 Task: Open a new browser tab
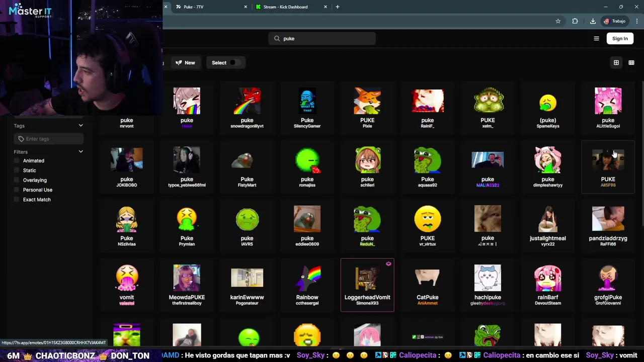338,7
